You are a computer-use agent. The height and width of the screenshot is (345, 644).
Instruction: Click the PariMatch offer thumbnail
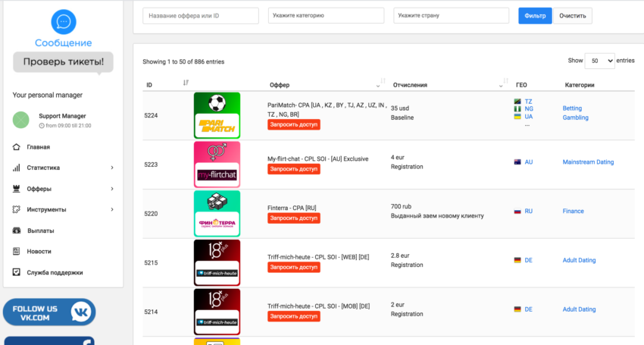(x=217, y=115)
